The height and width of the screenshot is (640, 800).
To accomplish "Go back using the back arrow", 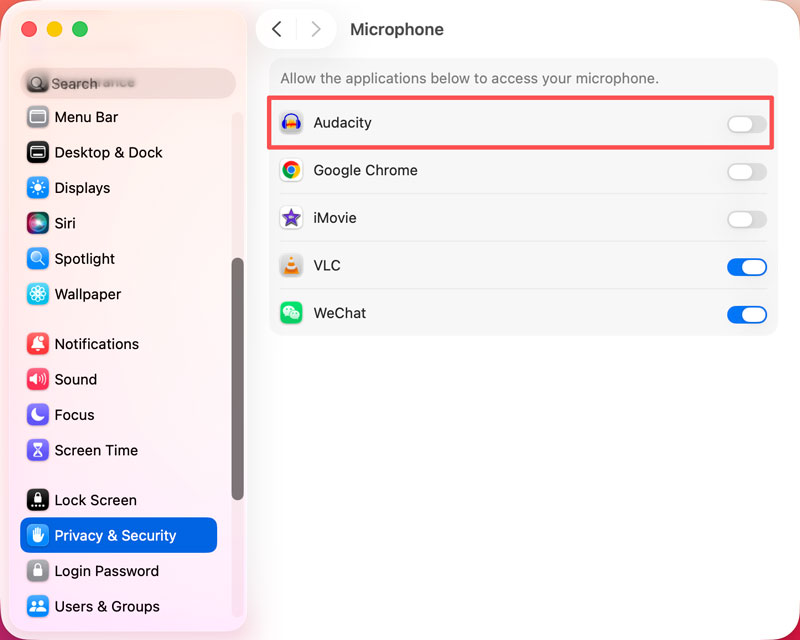I will [277, 29].
